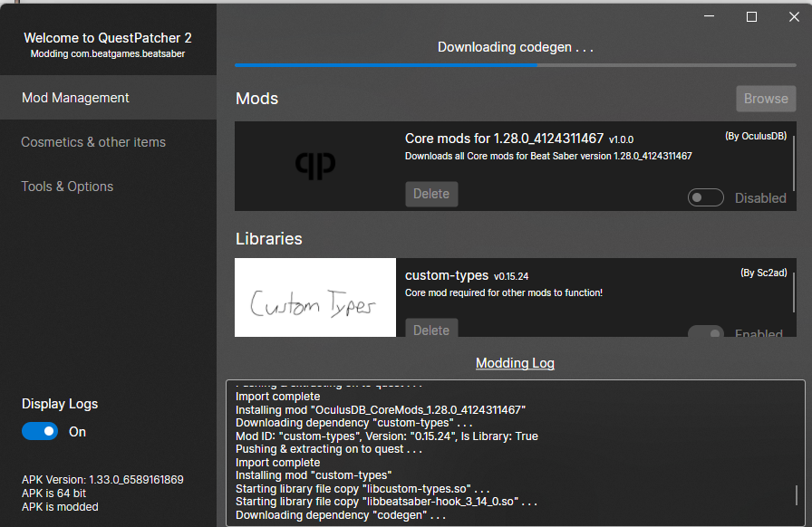Minimize the QuestPatcher window
The height and width of the screenshot is (527, 812).
click(x=709, y=16)
